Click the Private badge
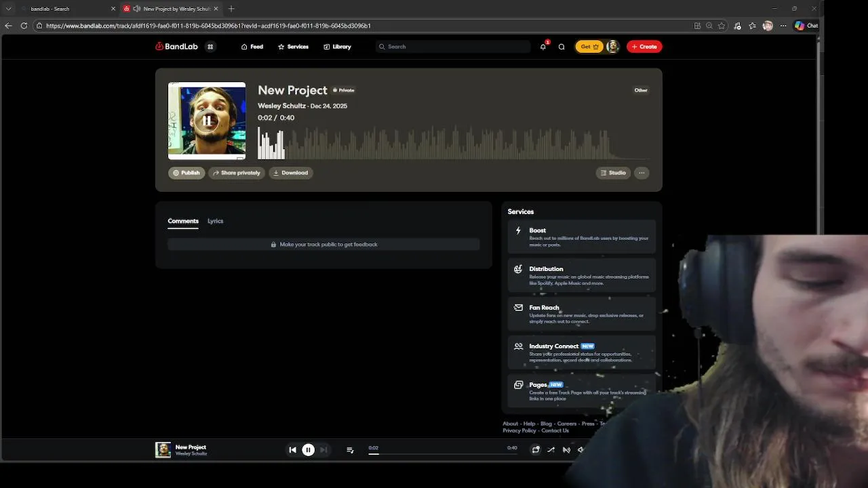868x488 pixels. click(x=344, y=90)
